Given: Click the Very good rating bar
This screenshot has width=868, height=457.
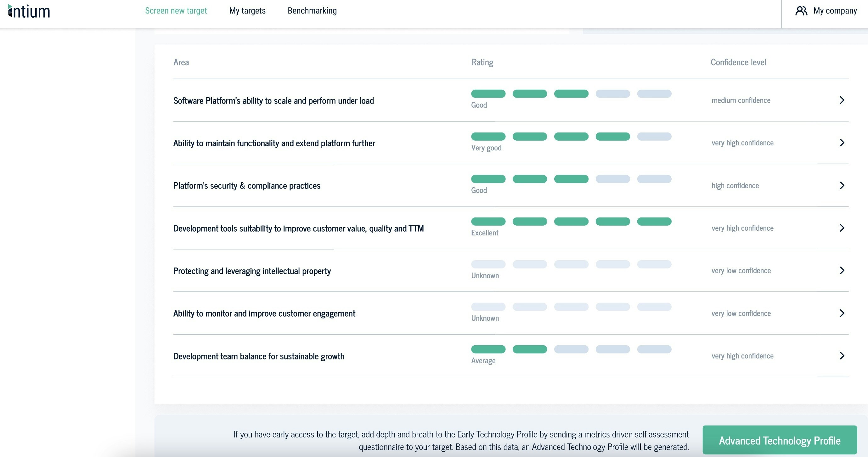Looking at the screenshot, I should coord(571,137).
